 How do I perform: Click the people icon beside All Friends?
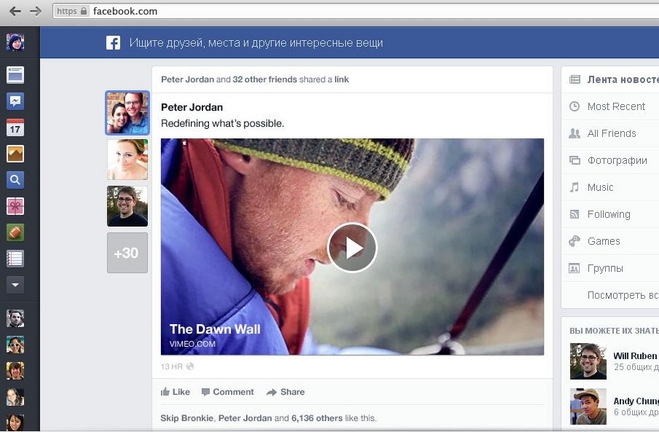pyautogui.click(x=575, y=133)
